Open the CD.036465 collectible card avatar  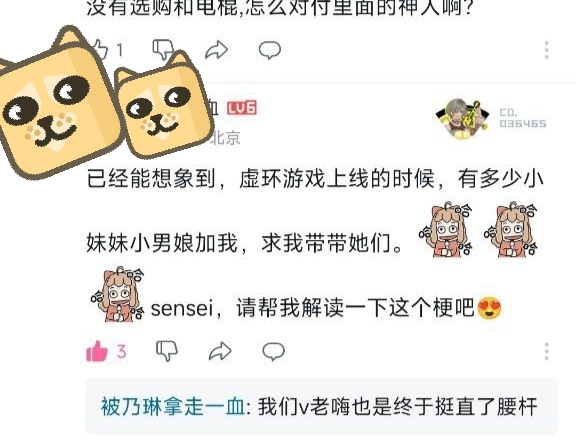(x=463, y=118)
